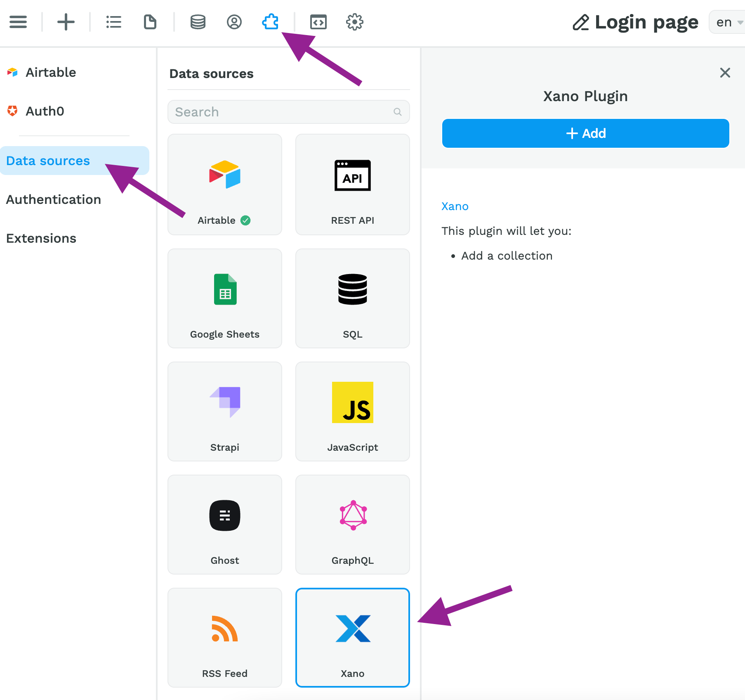Select the SQL plugin card
745x700 pixels.
pyautogui.click(x=353, y=298)
